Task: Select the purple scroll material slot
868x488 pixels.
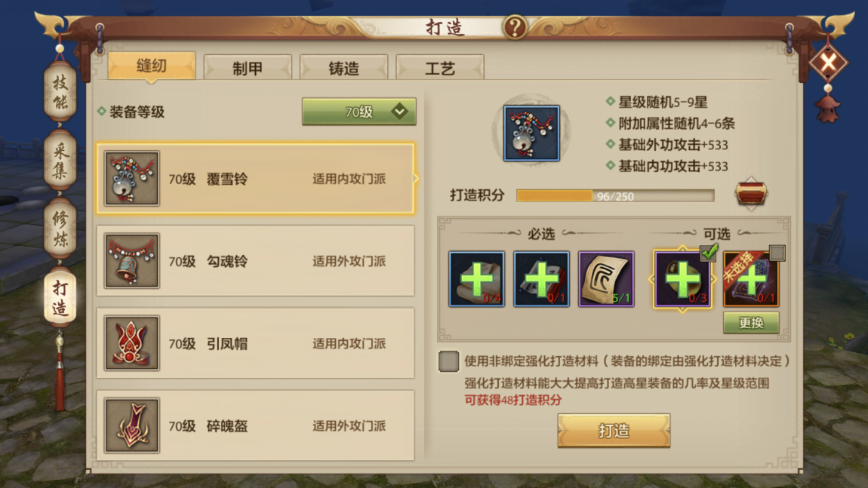Action: [x=606, y=279]
